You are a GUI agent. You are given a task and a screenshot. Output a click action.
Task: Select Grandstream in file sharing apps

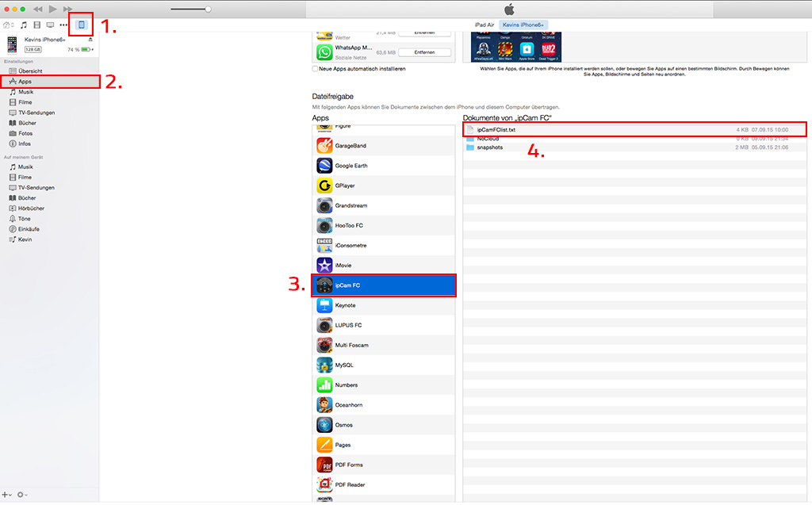384,205
